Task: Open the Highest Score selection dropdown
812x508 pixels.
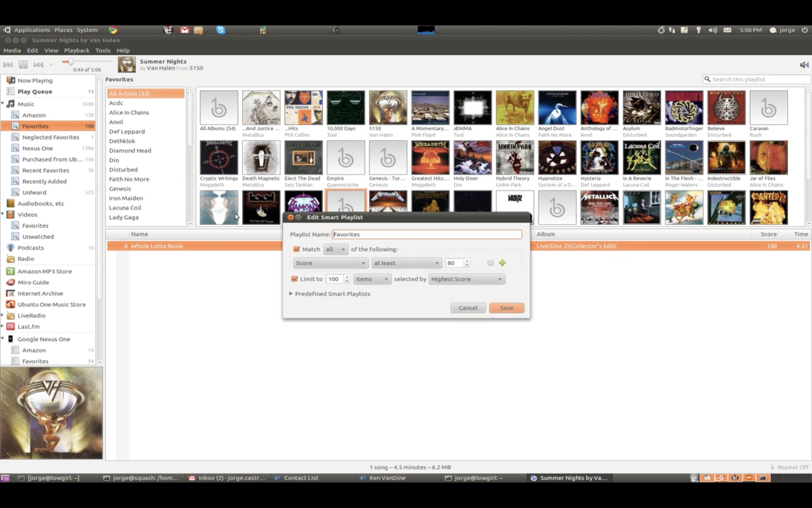Action: click(467, 279)
